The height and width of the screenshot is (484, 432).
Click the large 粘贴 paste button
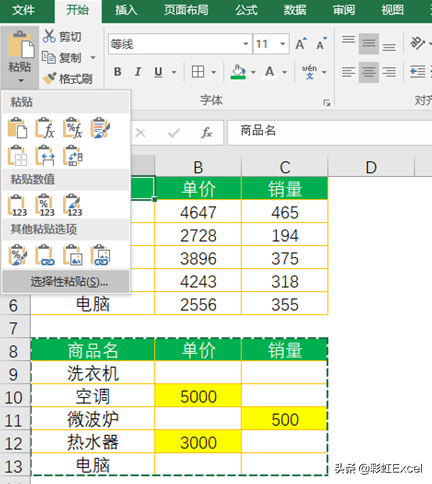20,57
